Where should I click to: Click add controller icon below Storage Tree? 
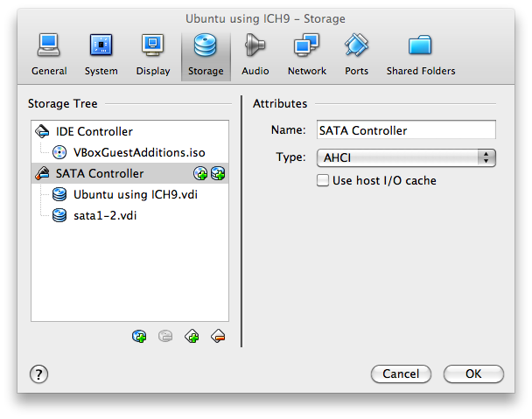[192, 336]
